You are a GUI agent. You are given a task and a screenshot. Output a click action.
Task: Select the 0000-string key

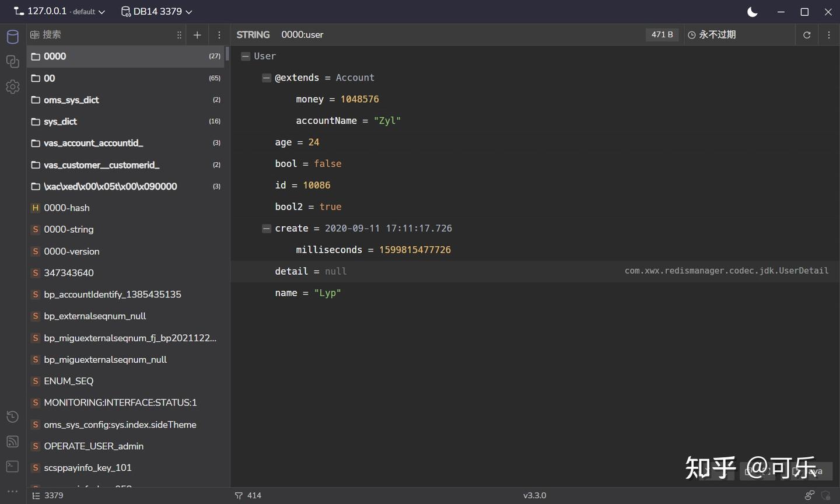126,230
